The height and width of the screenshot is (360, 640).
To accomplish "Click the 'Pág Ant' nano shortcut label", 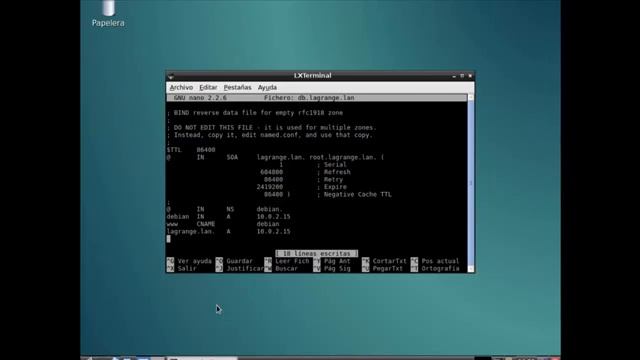I will point(337,261).
